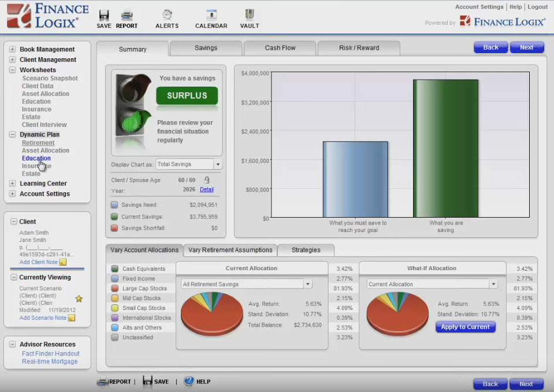Open the Strategies tab
This screenshot has height=392, width=554.
[306, 250]
